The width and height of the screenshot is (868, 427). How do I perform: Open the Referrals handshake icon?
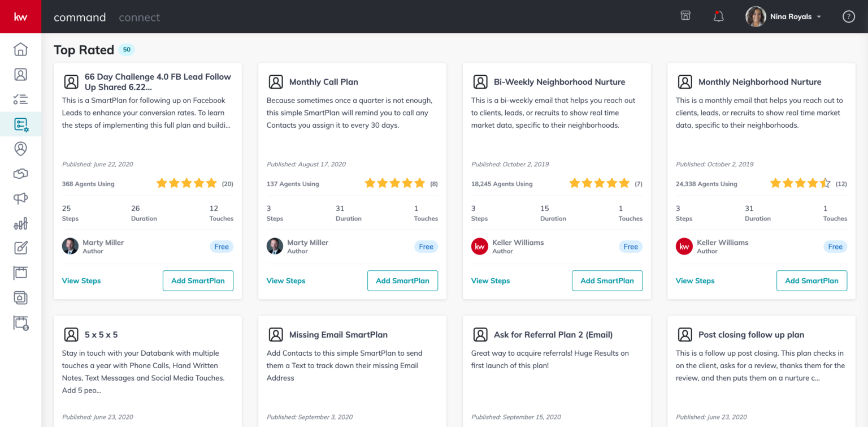(x=20, y=174)
